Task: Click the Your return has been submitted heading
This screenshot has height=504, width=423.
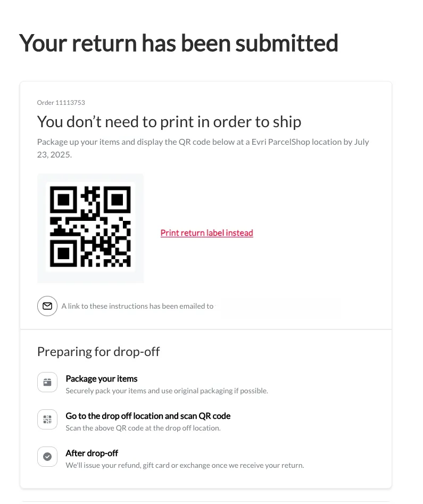Action: (x=179, y=43)
